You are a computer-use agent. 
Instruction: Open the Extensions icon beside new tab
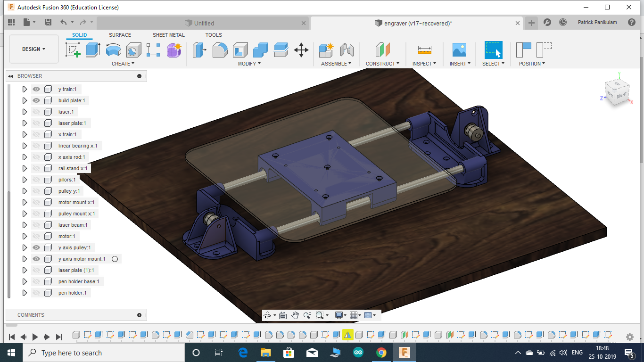pos(547,22)
